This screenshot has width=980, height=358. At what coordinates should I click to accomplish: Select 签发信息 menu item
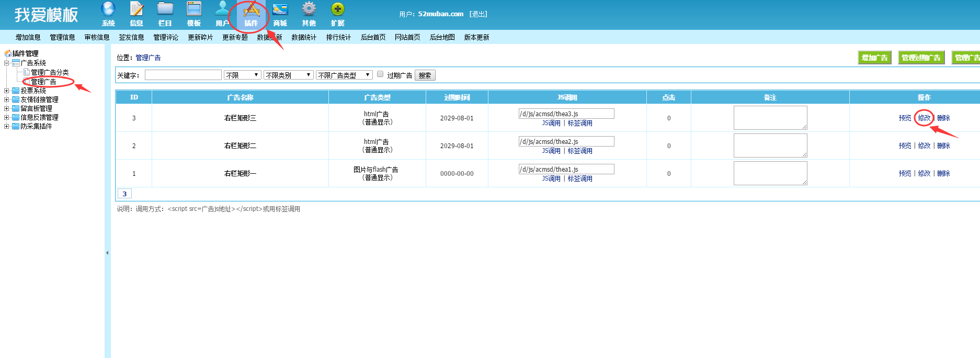click(131, 37)
